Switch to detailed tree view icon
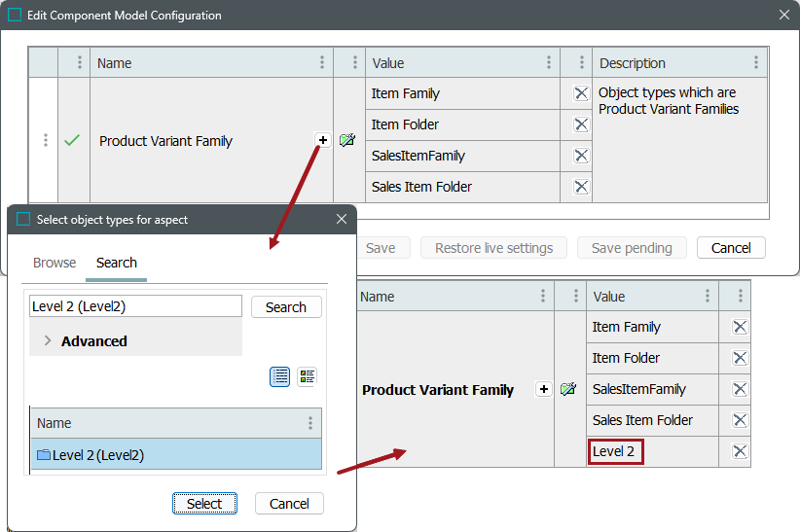 tap(308, 376)
